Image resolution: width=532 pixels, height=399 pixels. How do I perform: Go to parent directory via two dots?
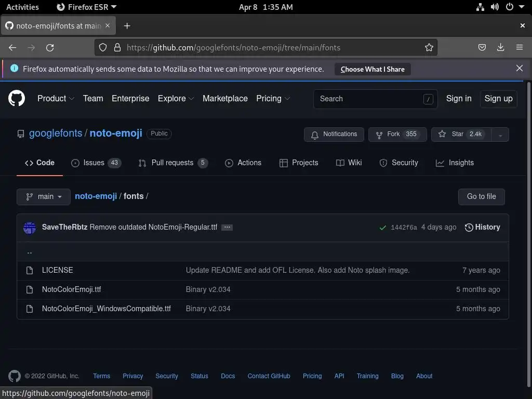pos(30,252)
